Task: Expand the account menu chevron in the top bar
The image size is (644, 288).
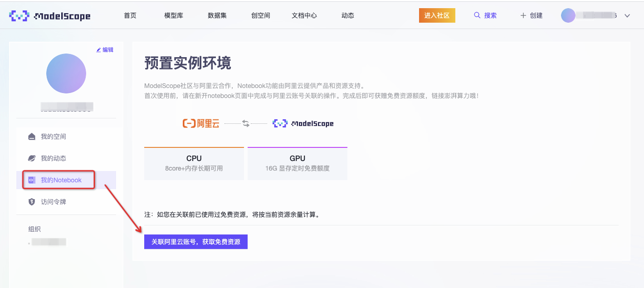Action: tap(627, 15)
